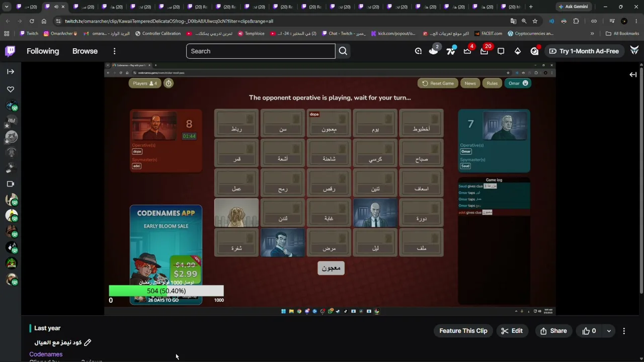644x362 pixels.
Task: Click the address bar URL
Action: coord(169,21)
